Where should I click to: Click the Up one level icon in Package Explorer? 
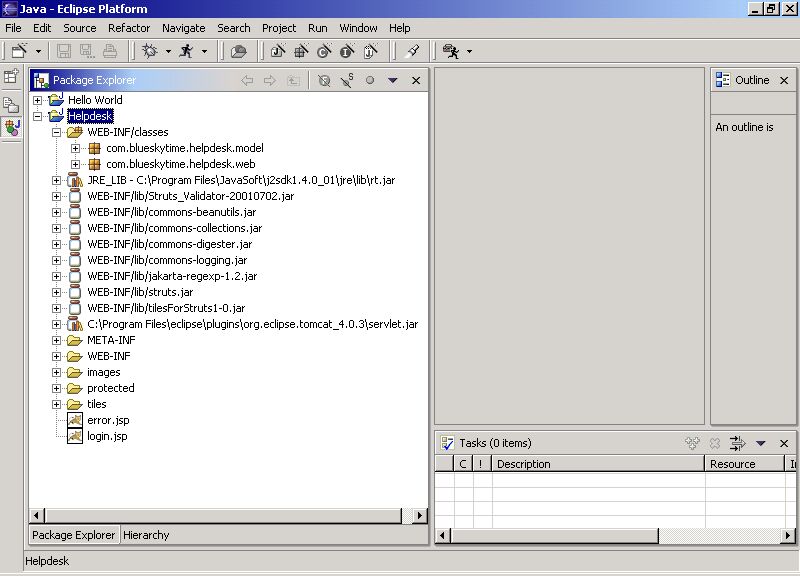(293, 80)
